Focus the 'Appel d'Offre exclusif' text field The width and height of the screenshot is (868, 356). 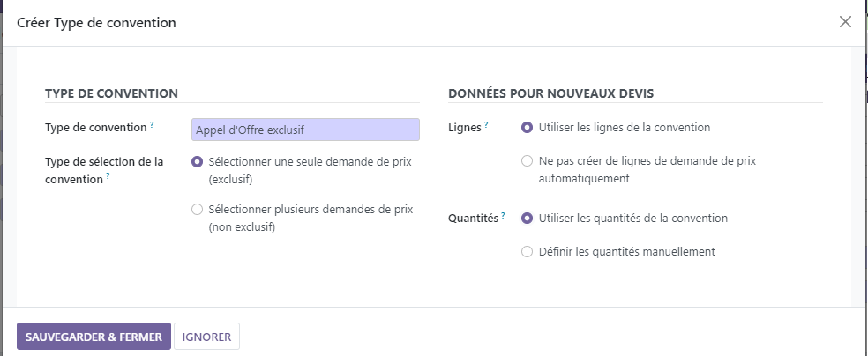305,130
